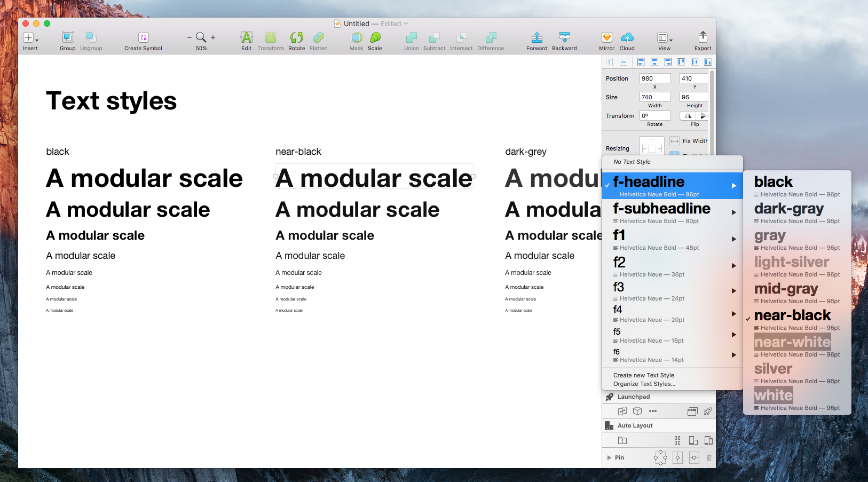Image resolution: width=868 pixels, height=482 pixels.
Task: Click the Width size field
Action: (x=655, y=97)
